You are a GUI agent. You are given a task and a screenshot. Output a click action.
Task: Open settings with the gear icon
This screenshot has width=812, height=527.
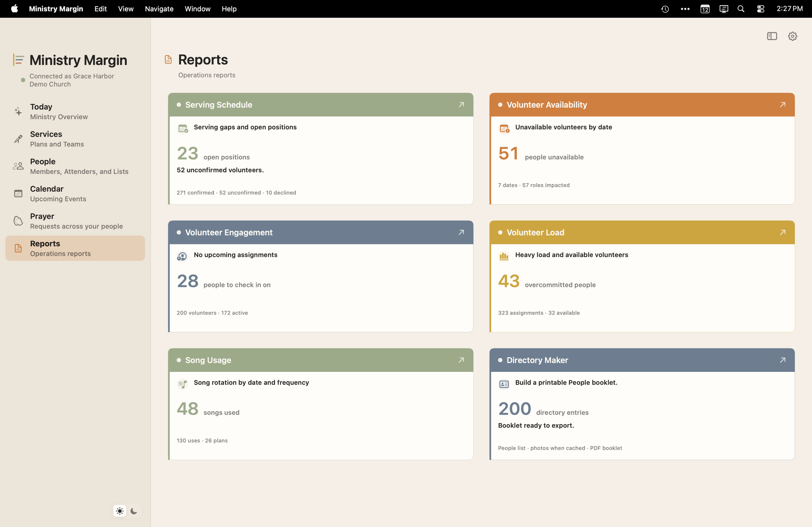(x=792, y=36)
